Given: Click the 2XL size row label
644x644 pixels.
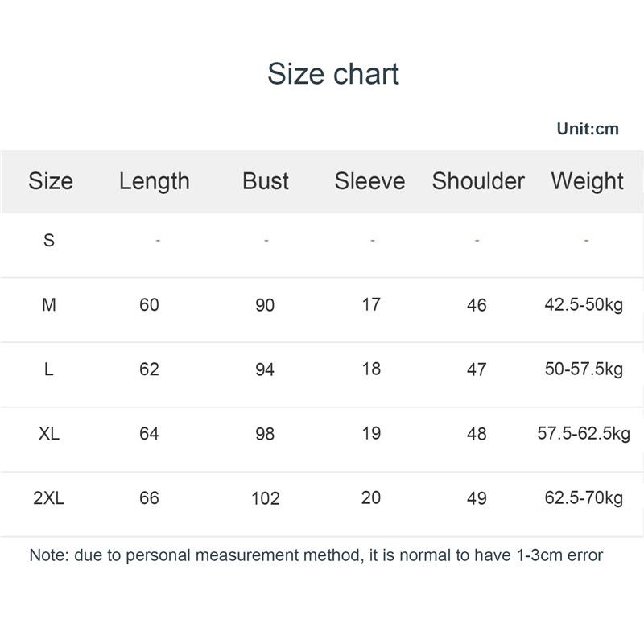Looking at the screenshot, I should click(x=49, y=498).
